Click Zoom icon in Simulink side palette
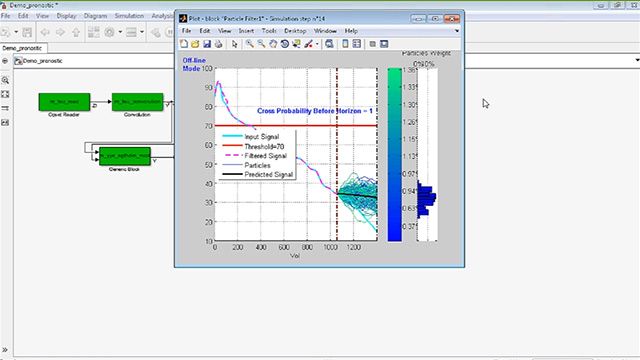640x360 pixels. 5,80
